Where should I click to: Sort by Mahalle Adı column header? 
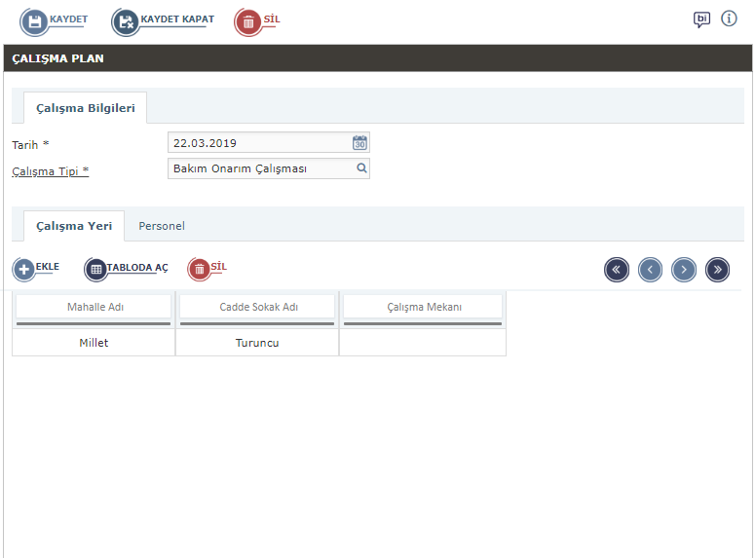coord(94,307)
